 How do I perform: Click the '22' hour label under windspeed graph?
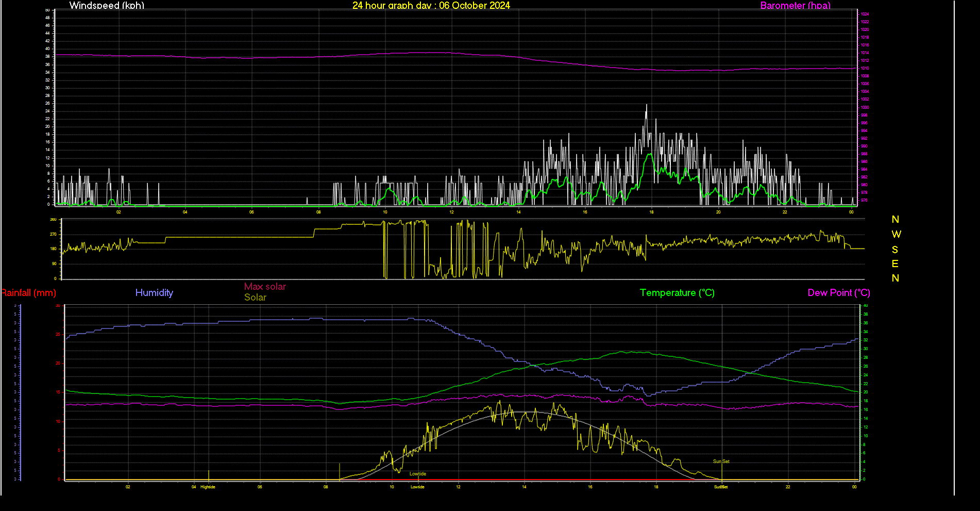tap(785, 212)
